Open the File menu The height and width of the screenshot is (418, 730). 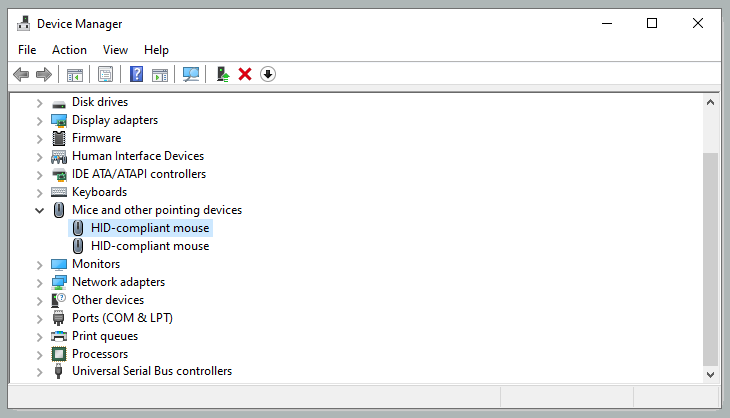pos(27,50)
